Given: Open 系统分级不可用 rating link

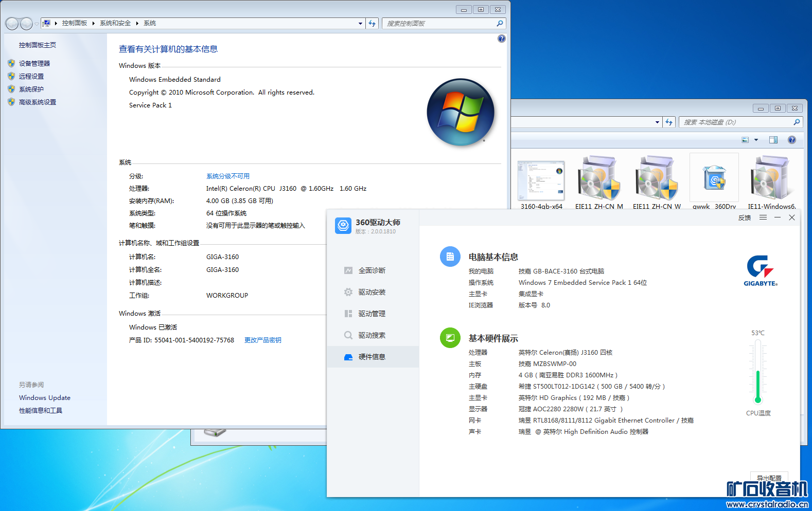Looking at the screenshot, I should coord(227,176).
